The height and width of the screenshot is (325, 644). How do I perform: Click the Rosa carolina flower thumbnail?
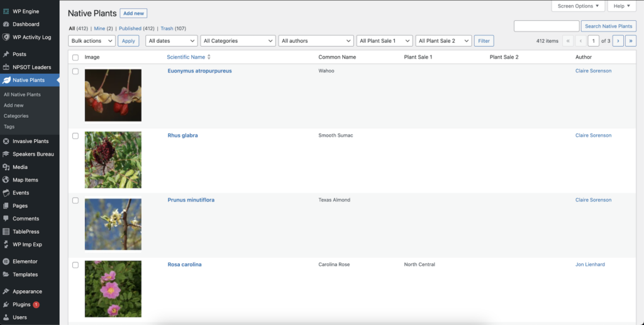click(113, 289)
